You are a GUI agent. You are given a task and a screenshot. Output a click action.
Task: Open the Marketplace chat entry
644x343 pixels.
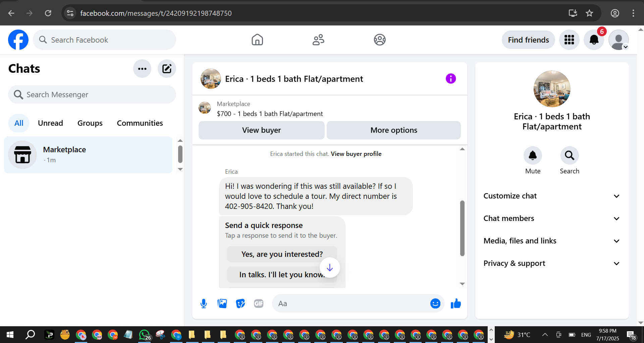(x=88, y=155)
